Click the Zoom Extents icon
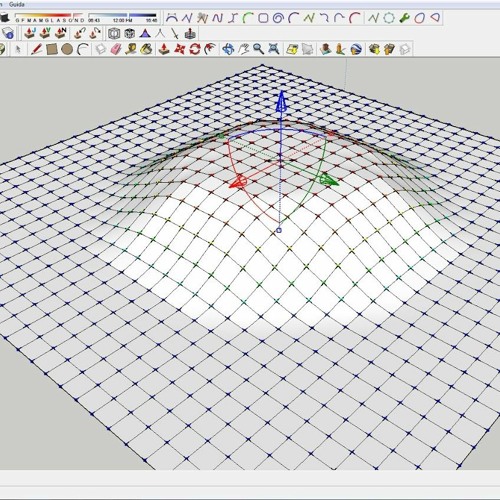Image resolution: width=500 pixels, height=500 pixels. 274,49
